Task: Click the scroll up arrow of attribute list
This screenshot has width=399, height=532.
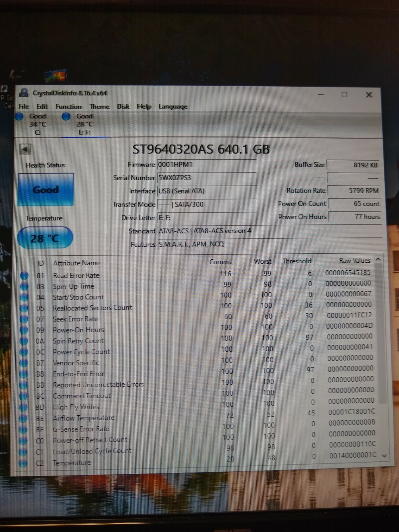Action: (x=378, y=259)
